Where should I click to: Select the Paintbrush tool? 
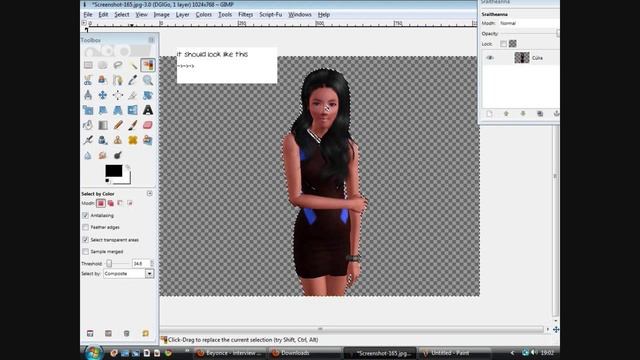(133, 125)
